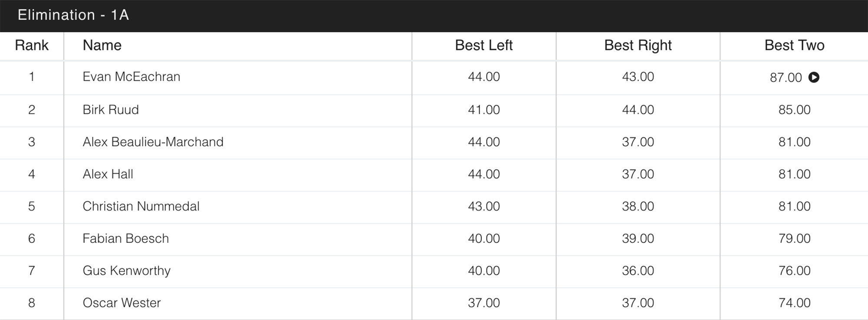Click Birk Ruud's 85.00 Best Two score
Viewport: 868px width, 320px height.
[794, 110]
